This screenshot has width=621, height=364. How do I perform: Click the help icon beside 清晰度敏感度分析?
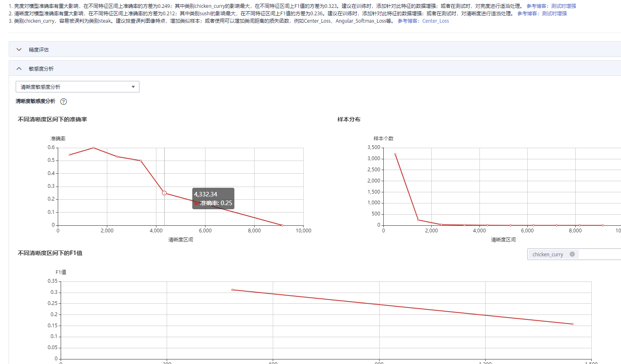(x=64, y=102)
